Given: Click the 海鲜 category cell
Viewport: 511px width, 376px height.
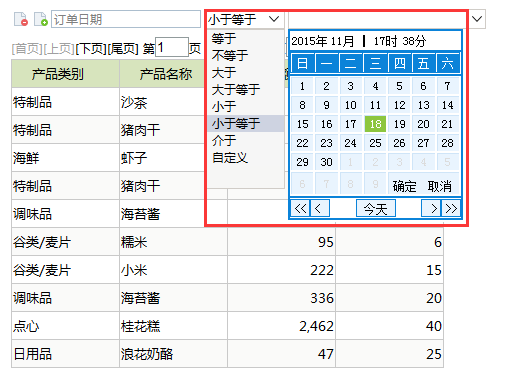Looking at the screenshot, I should 65,158.
